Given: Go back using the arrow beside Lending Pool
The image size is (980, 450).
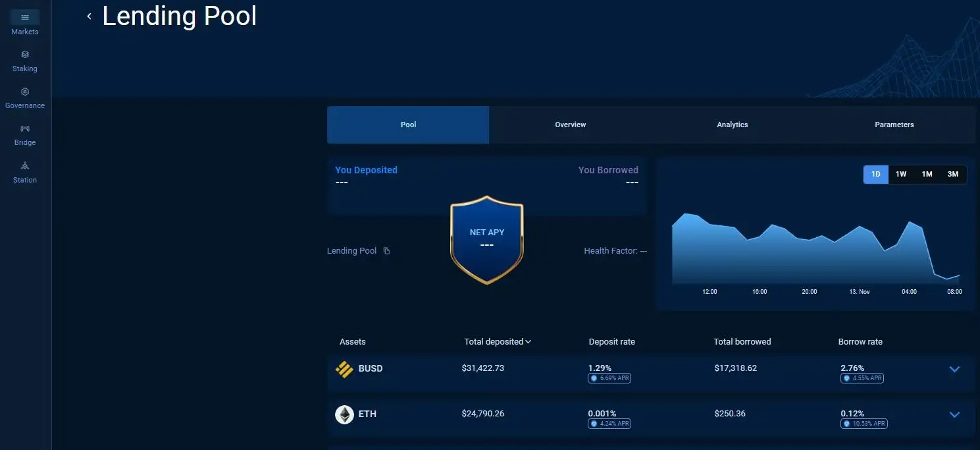Looking at the screenshot, I should point(90,16).
